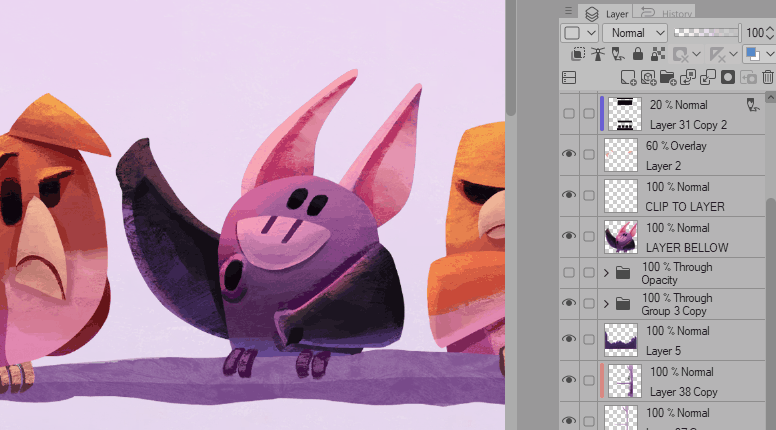Show the Layer 31 Copy 2 layer

tap(569, 114)
